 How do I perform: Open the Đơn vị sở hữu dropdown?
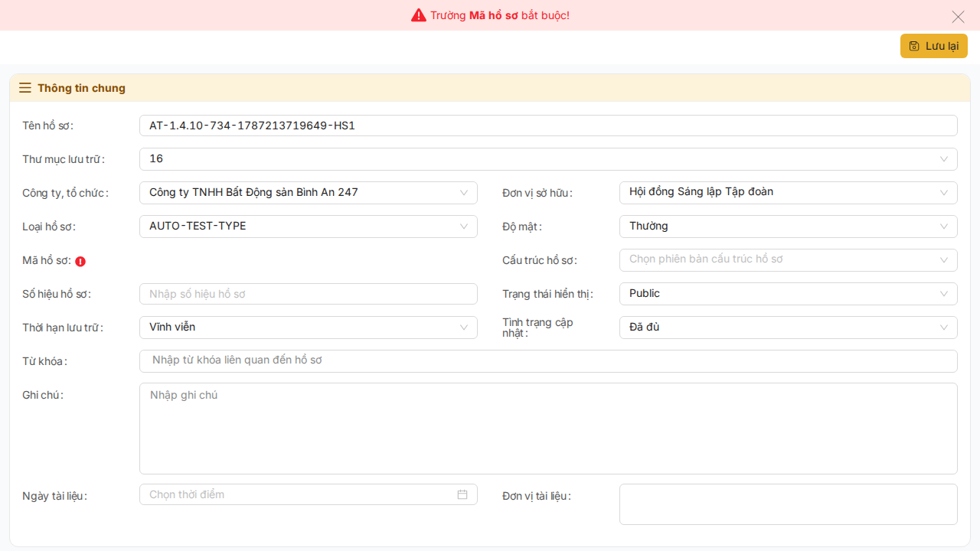789,193
